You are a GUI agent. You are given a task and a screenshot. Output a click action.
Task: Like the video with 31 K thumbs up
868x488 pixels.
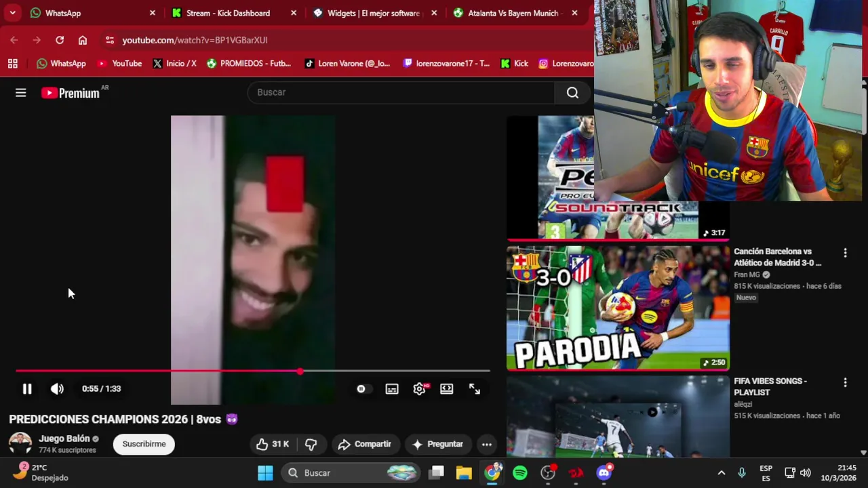(x=273, y=444)
